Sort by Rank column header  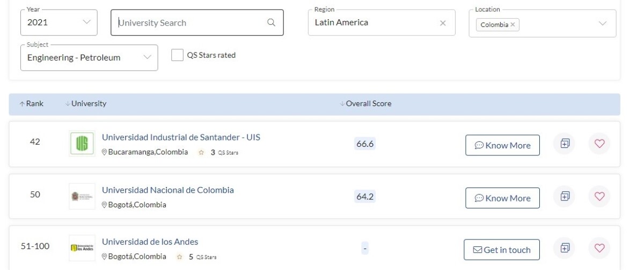pyautogui.click(x=32, y=104)
